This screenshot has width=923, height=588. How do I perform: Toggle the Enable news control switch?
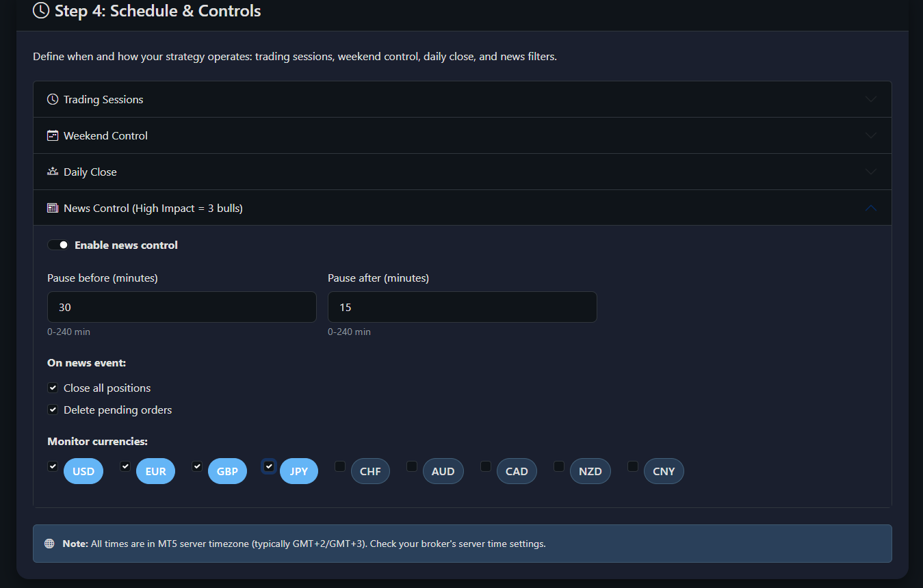coord(58,245)
